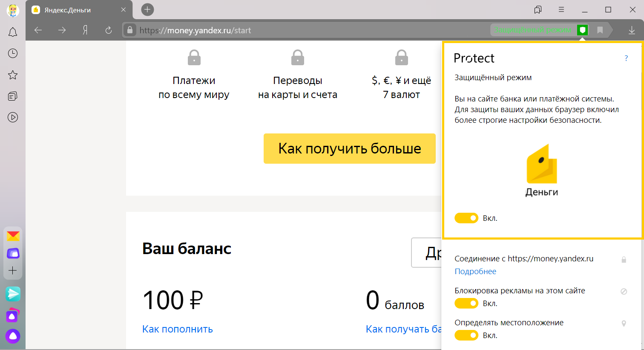Open Как пополнить link

tap(178, 329)
